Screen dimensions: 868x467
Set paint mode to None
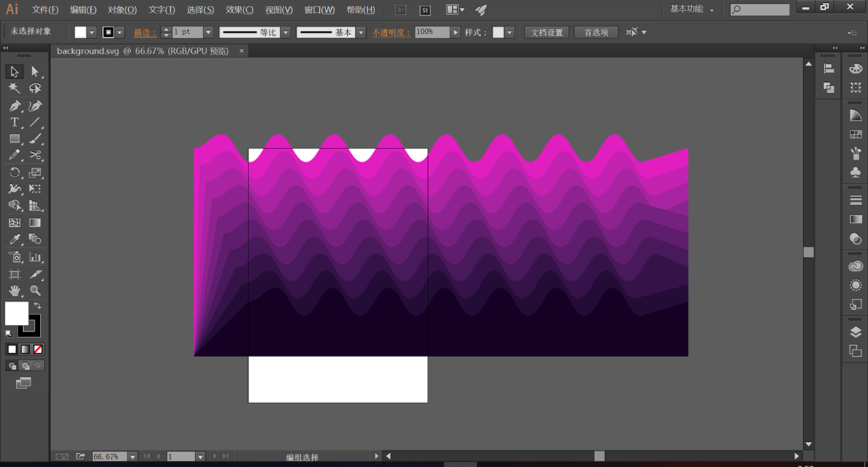pos(38,349)
